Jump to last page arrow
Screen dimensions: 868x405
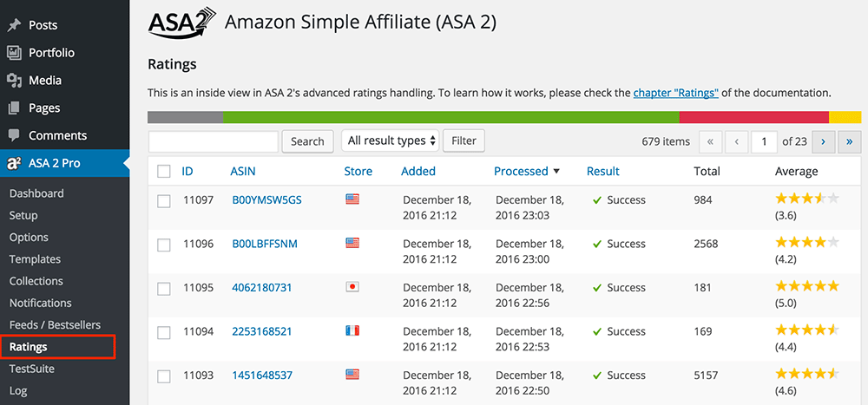[x=850, y=141]
